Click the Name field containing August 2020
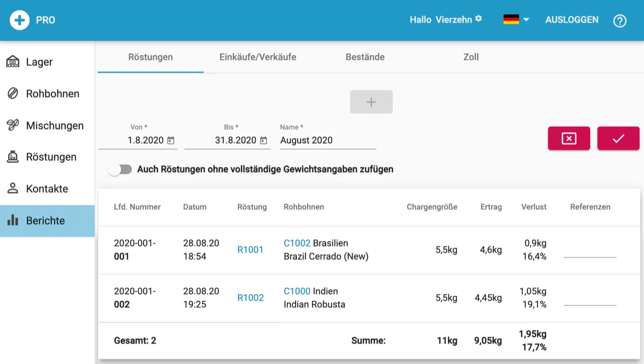Image resolution: width=644 pixels, height=364 pixels. [x=327, y=140]
